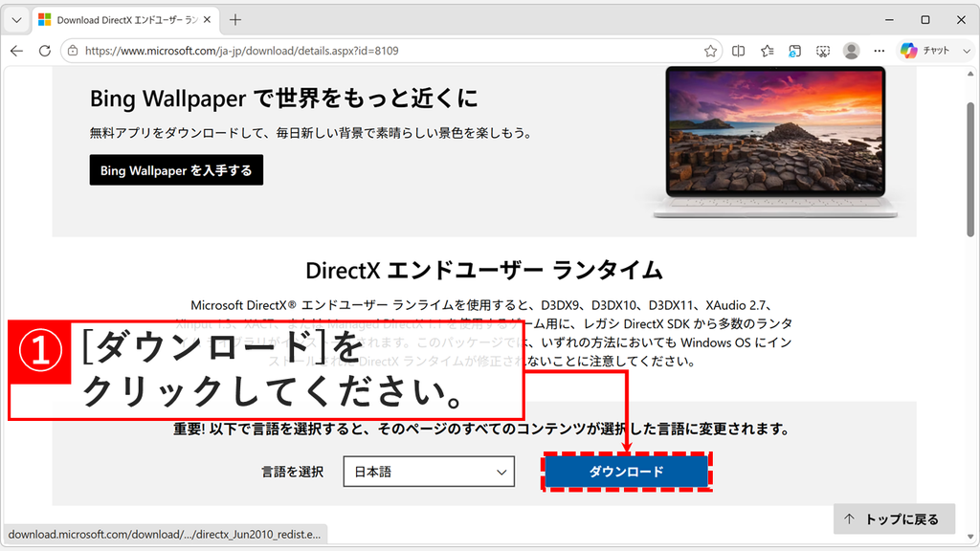Close the Download DirectX tab
This screenshot has height=551, width=980.
(x=207, y=20)
